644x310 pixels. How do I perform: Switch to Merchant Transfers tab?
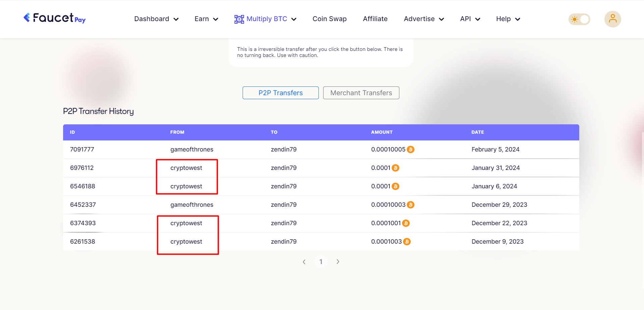pyautogui.click(x=361, y=93)
